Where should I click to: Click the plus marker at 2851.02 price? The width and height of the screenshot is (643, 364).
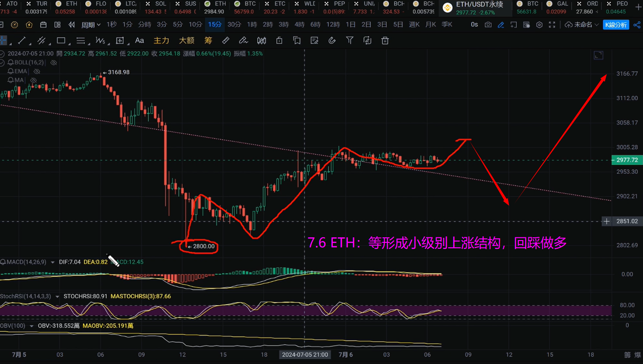607,221
